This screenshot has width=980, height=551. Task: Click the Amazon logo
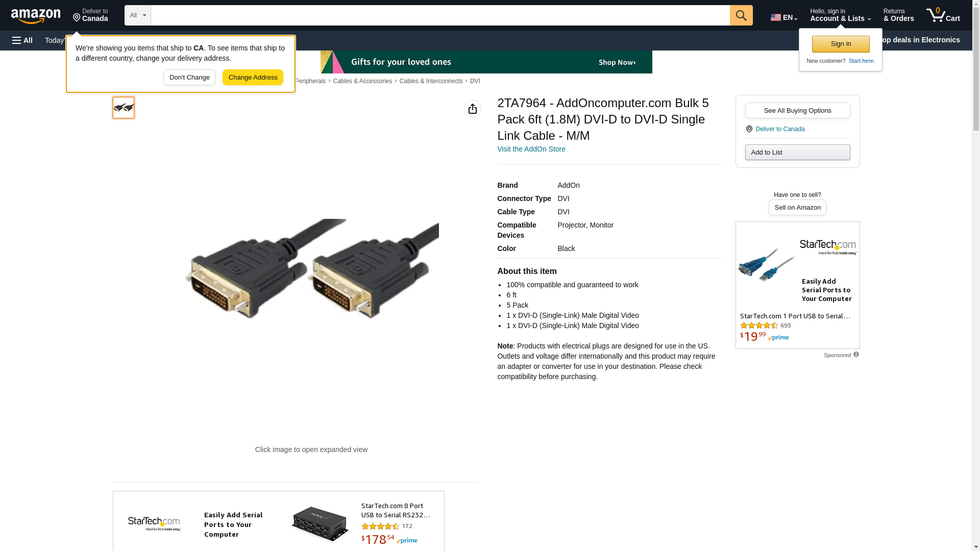tap(36, 16)
